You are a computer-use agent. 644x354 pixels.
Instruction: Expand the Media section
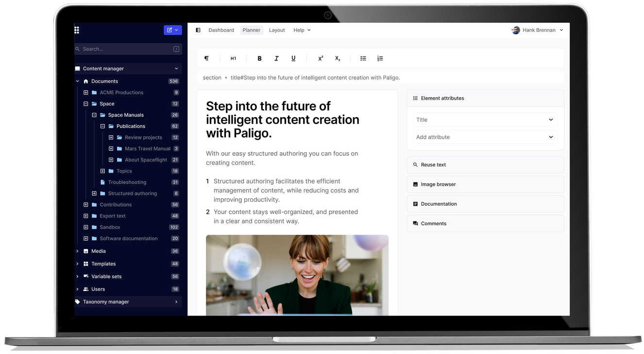pos(77,251)
